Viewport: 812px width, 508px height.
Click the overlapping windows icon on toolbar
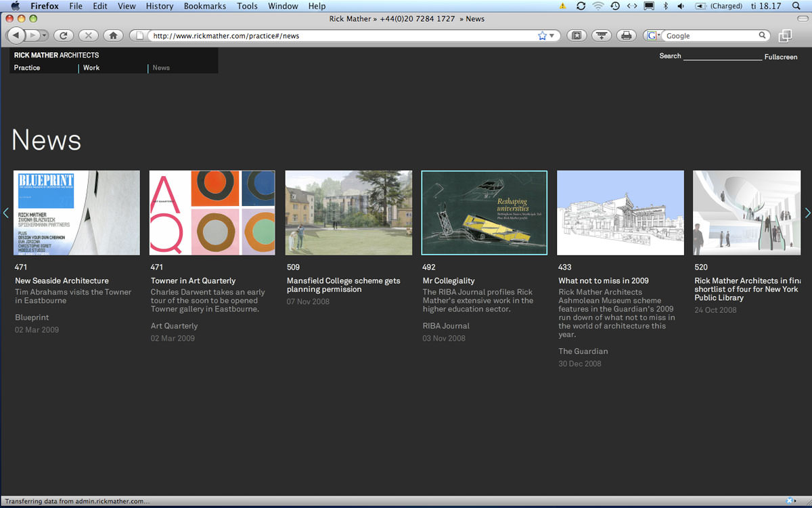785,36
